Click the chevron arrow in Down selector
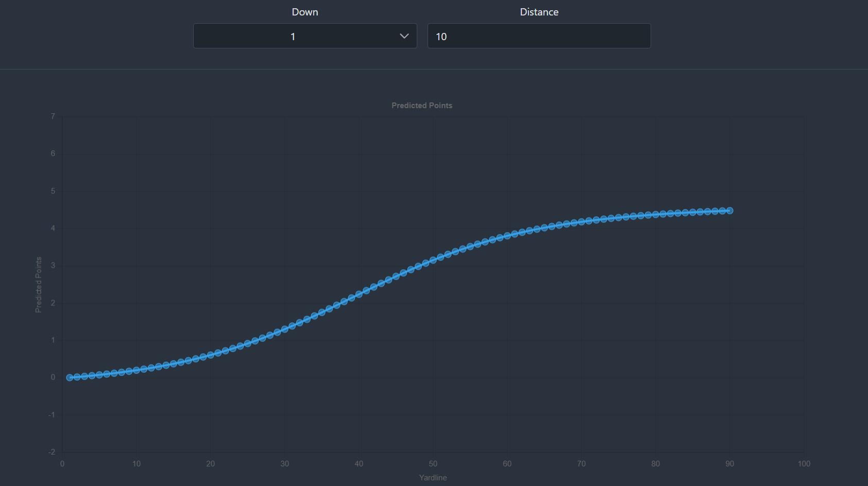Image resolution: width=868 pixels, height=486 pixels. pyautogui.click(x=404, y=36)
